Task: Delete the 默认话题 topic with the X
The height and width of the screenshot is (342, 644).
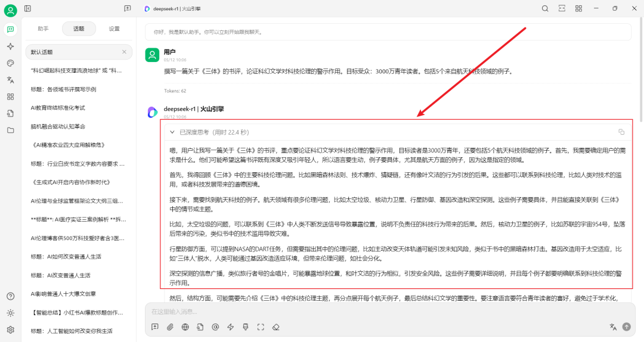Action: [x=124, y=52]
